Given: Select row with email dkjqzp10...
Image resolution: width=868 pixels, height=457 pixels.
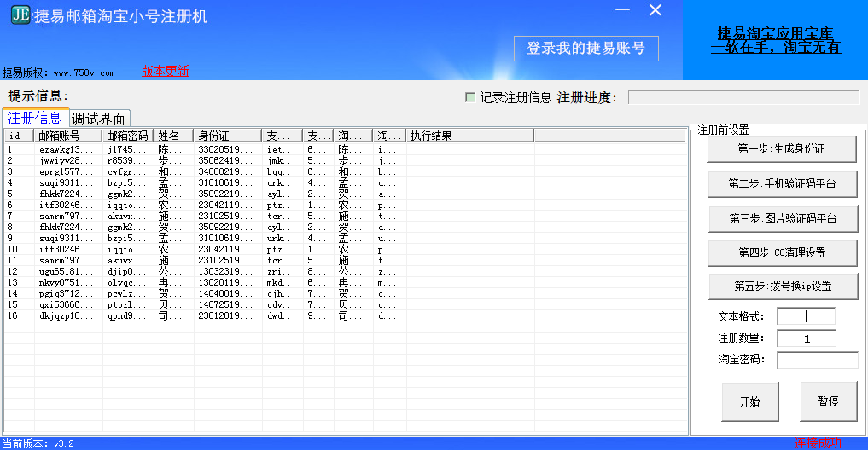Looking at the screenshot, I should pos(345,315).
